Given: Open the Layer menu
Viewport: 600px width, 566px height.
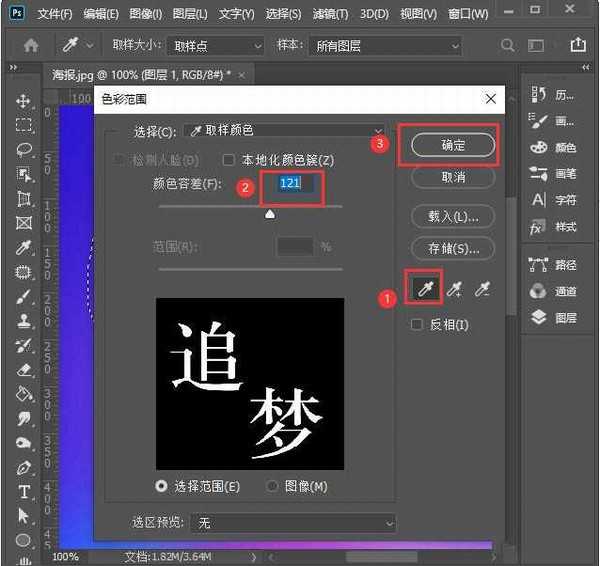Looking at the screenshot, I should coord(188,15).
